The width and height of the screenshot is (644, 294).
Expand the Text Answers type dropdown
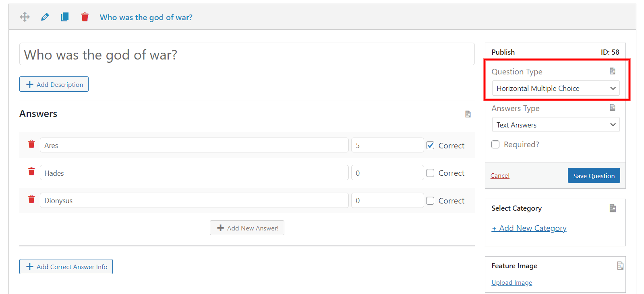click(x=556, y=125)
